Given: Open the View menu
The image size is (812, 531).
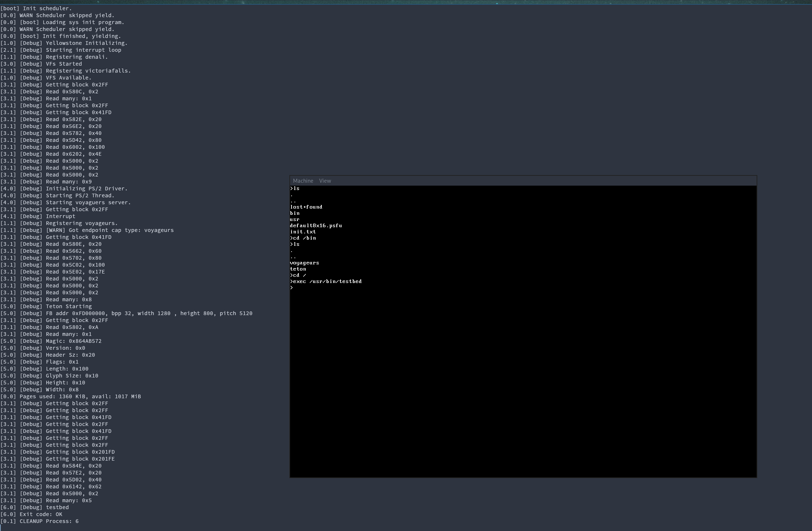Looking at the screenshot, I should tap(325, 181).
